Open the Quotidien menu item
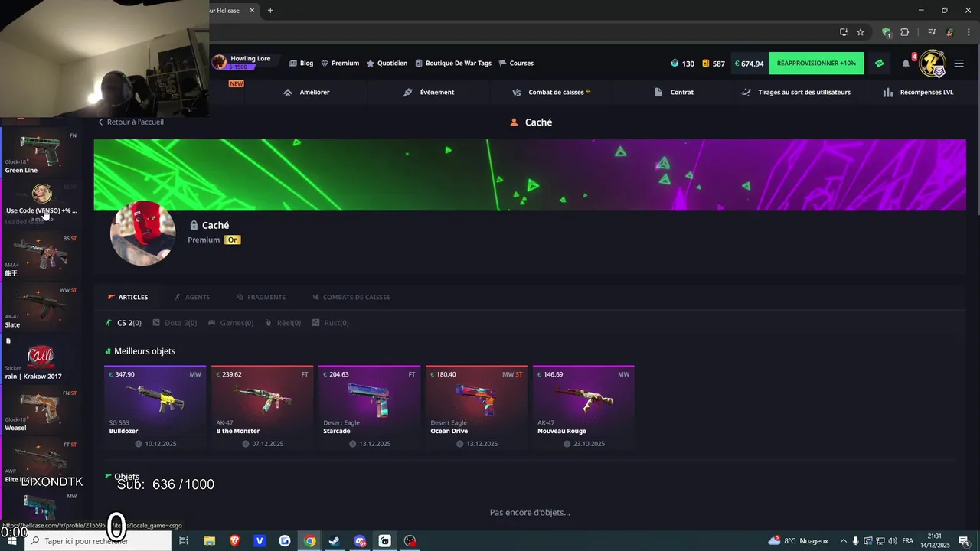 pyautogui.click(x=387, y=63)
